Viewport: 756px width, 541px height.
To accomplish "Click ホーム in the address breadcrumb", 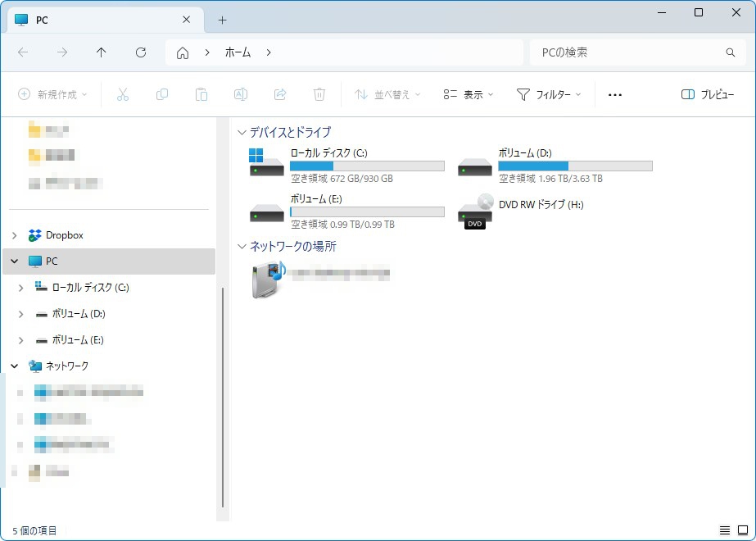I will (238, 52).
